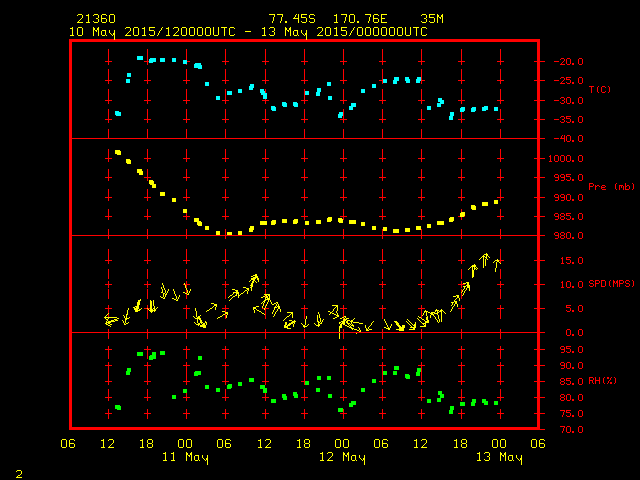
Task: Click the T(C) temperature axis label
Action: pyautogui.click(x=600, y=90)
